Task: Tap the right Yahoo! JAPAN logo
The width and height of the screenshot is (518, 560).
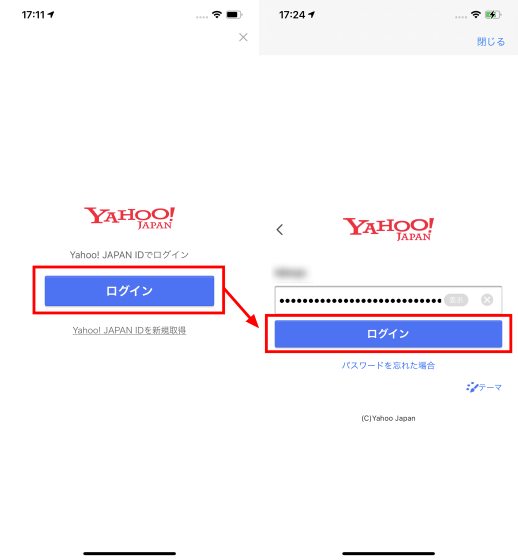Action: [388, 229]
